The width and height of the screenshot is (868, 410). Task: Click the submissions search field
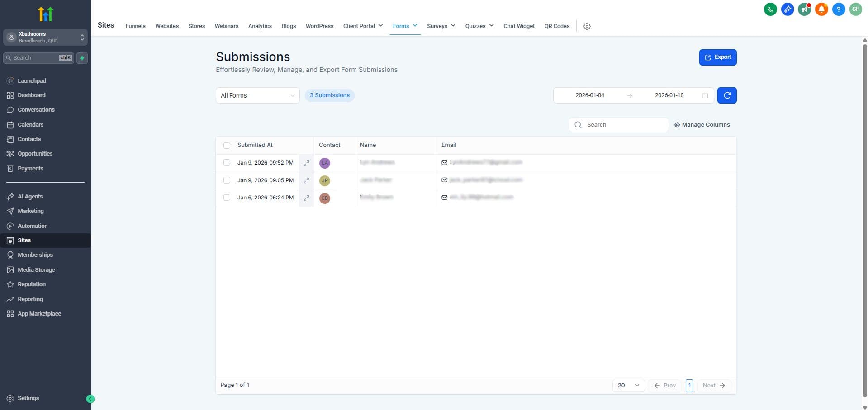(x=618, y=124)
